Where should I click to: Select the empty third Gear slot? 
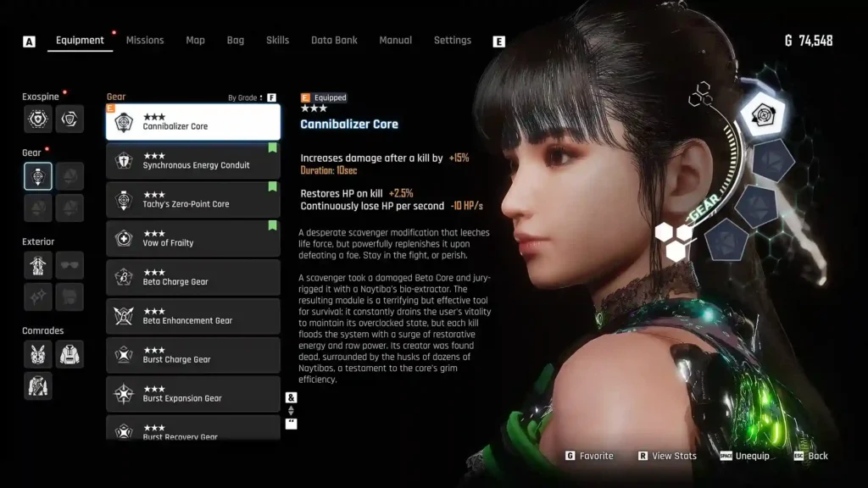[38, 208]
